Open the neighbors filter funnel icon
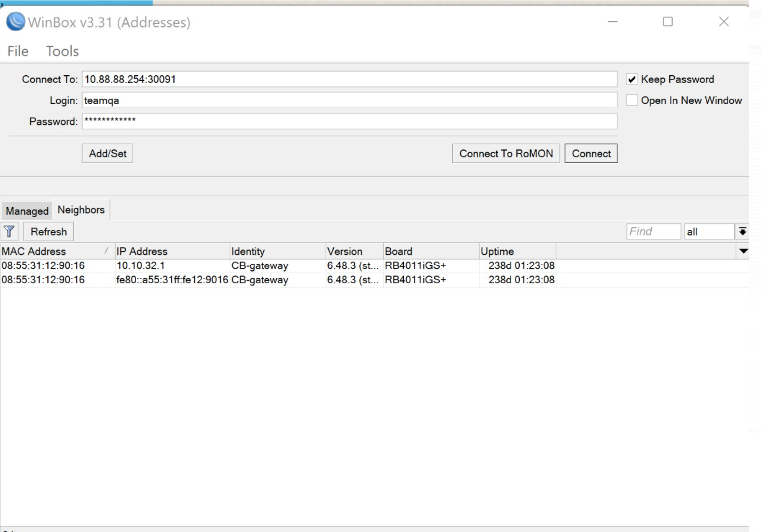Viewport: 761px width, 532px height. [9, 232]
